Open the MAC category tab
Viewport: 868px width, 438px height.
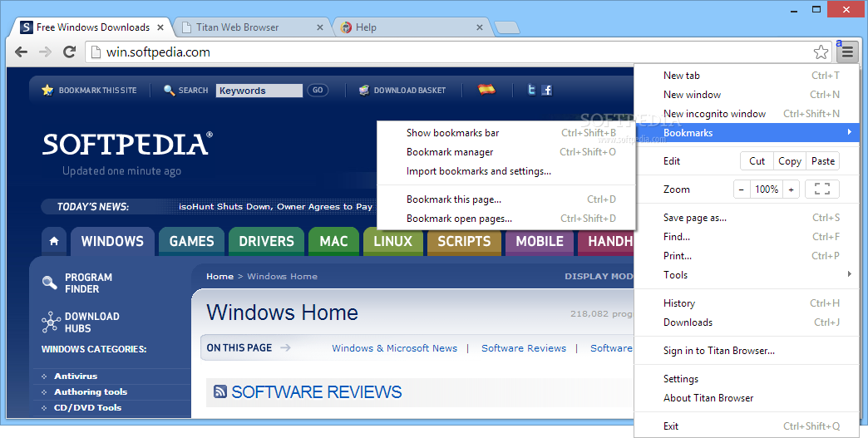click(x=333, y=242)
